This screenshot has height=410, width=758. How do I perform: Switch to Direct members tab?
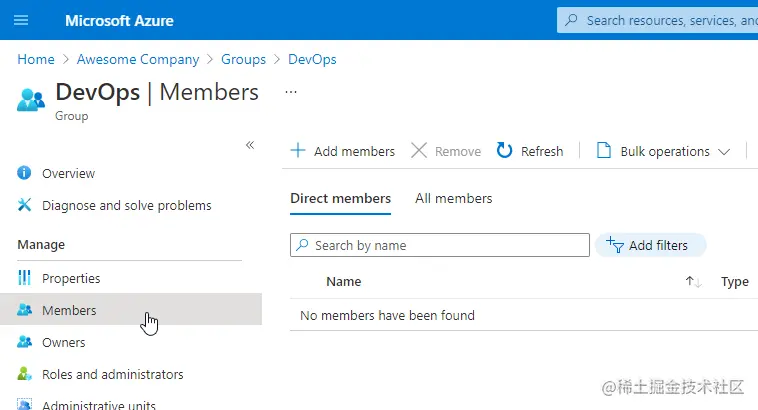pyautogui.click(x=340, y=199)
